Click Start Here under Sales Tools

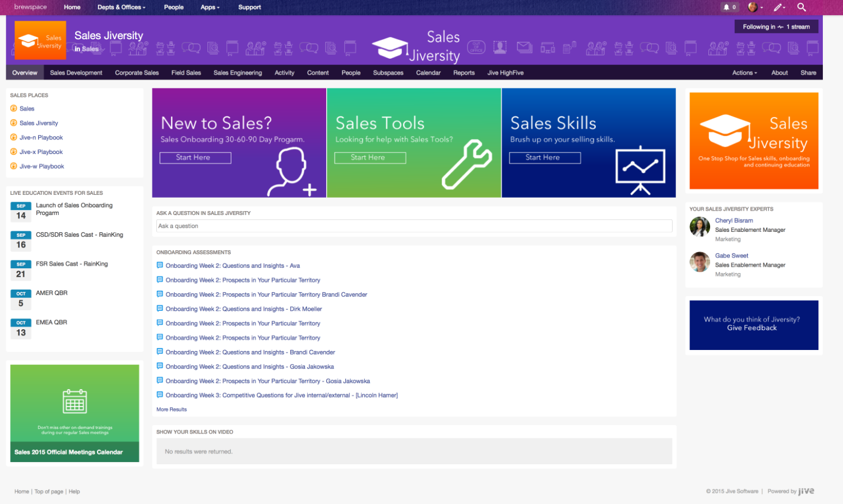point(370,158)
